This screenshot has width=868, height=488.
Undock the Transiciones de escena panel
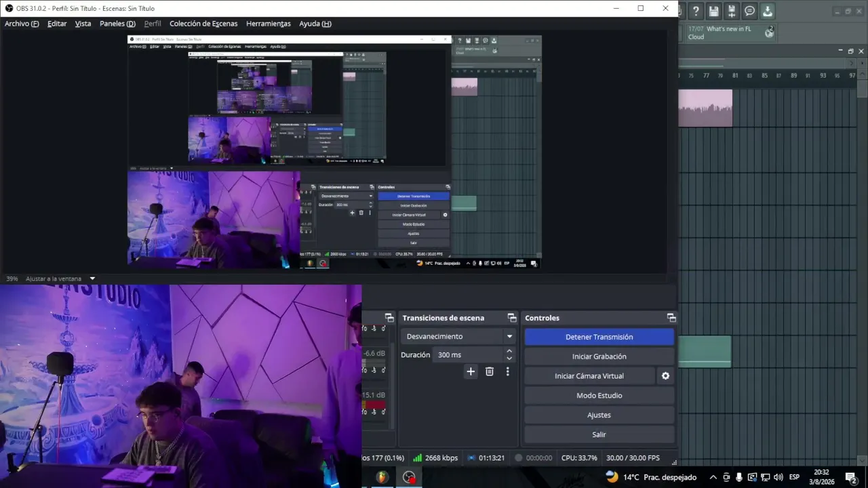coord(512,318)
